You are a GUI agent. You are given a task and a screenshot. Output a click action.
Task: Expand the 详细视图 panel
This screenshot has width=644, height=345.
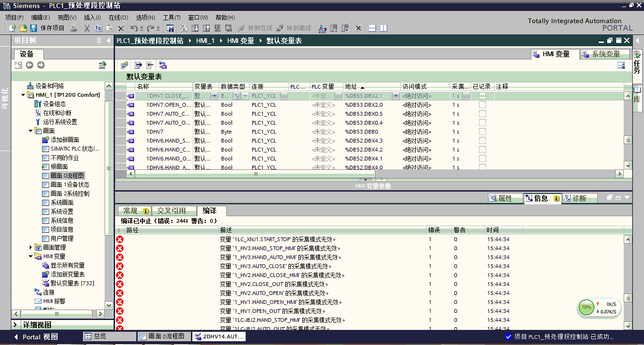point(16,325)
